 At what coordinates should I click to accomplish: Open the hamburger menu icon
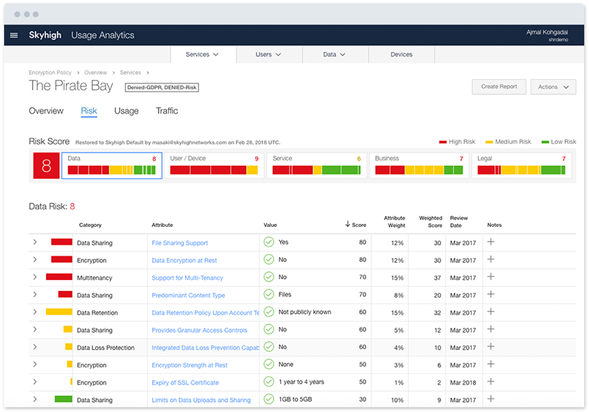(14, 35)
